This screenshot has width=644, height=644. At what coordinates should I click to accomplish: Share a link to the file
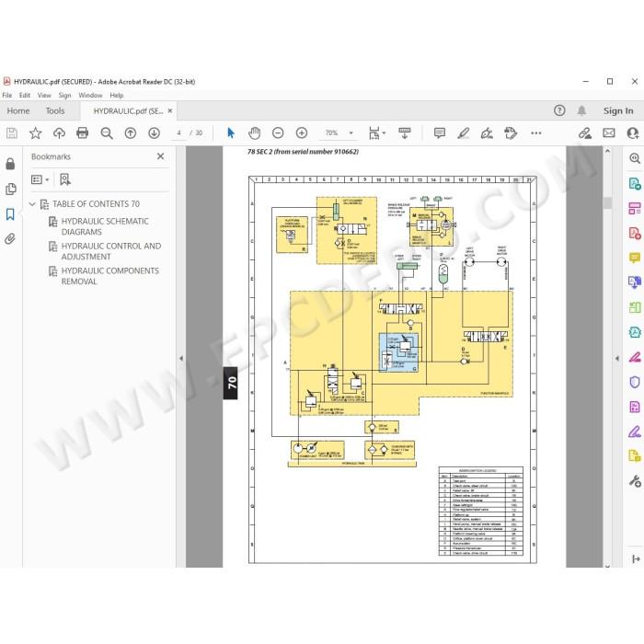585,133
